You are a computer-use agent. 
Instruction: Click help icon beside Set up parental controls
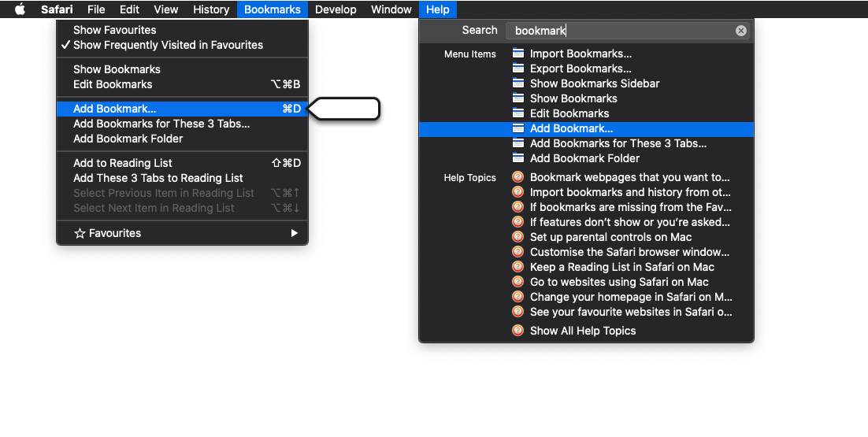coord(517,237)
